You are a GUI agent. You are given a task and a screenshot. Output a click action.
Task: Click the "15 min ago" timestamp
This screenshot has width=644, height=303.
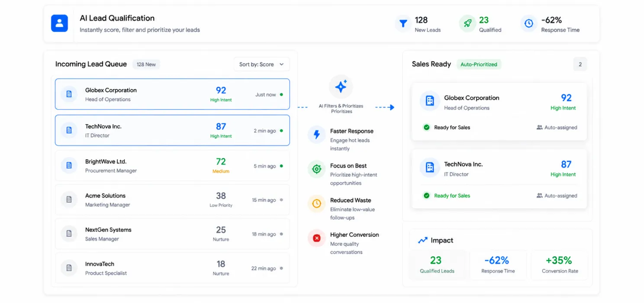[x=264, y=200]
